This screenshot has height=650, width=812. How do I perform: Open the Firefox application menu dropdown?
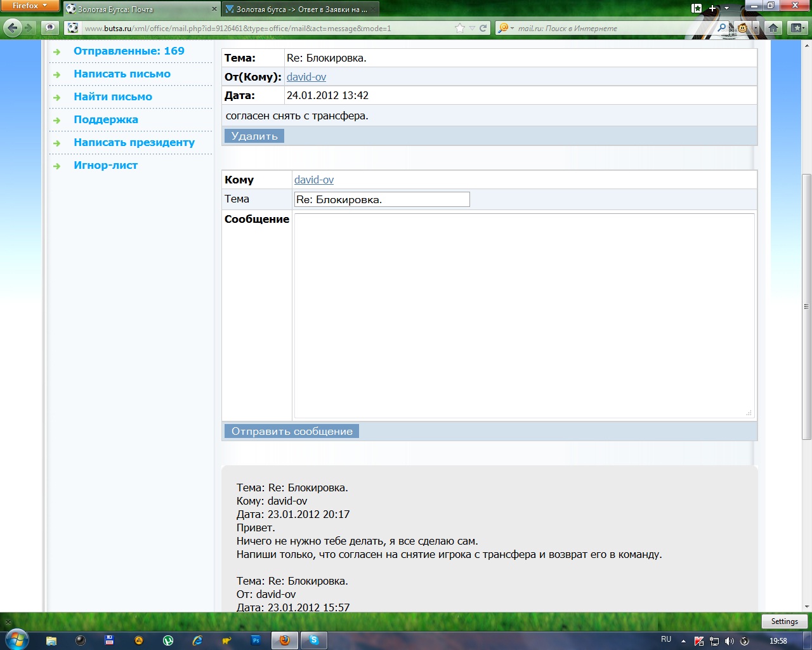[x=29, y=6]
